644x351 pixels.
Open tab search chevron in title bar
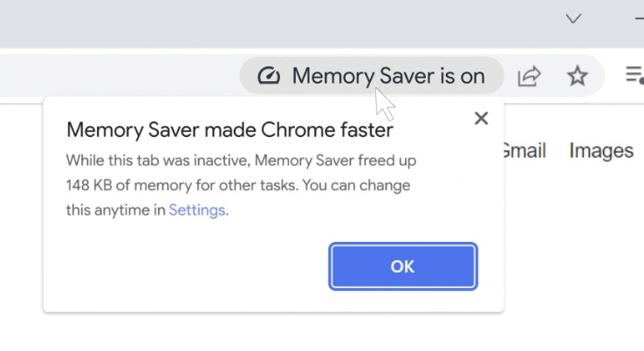pyautogui.click(x=573, y=18)
